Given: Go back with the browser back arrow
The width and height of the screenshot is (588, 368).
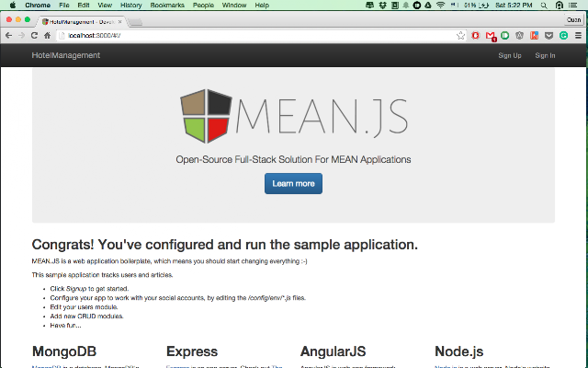Looking at the screenshot, I should tap(8, 35).
